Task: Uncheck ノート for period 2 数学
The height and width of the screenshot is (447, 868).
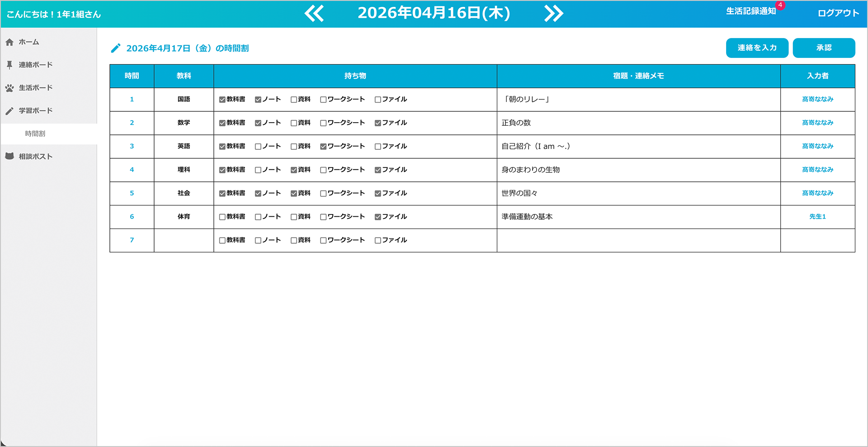Action: pyautogui.click(x=258, y=123)
